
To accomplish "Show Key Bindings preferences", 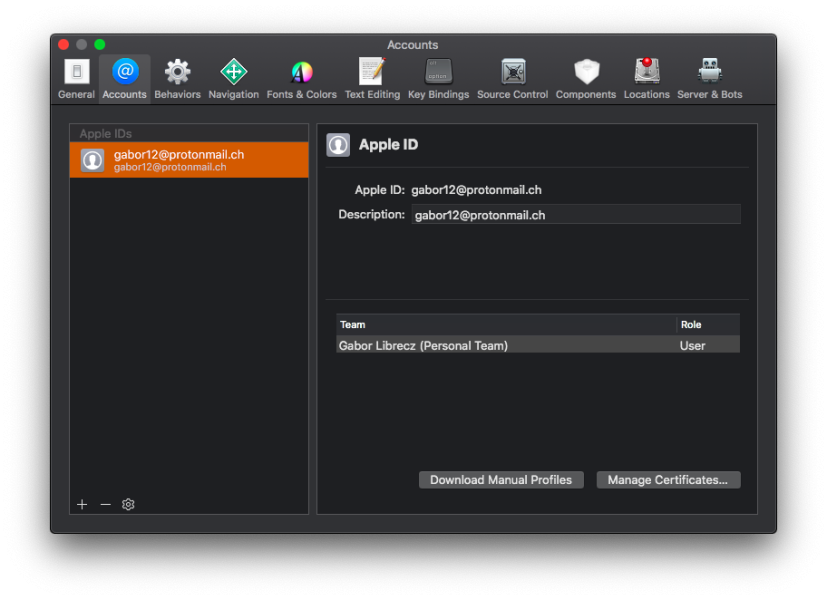I will point(438,79).
